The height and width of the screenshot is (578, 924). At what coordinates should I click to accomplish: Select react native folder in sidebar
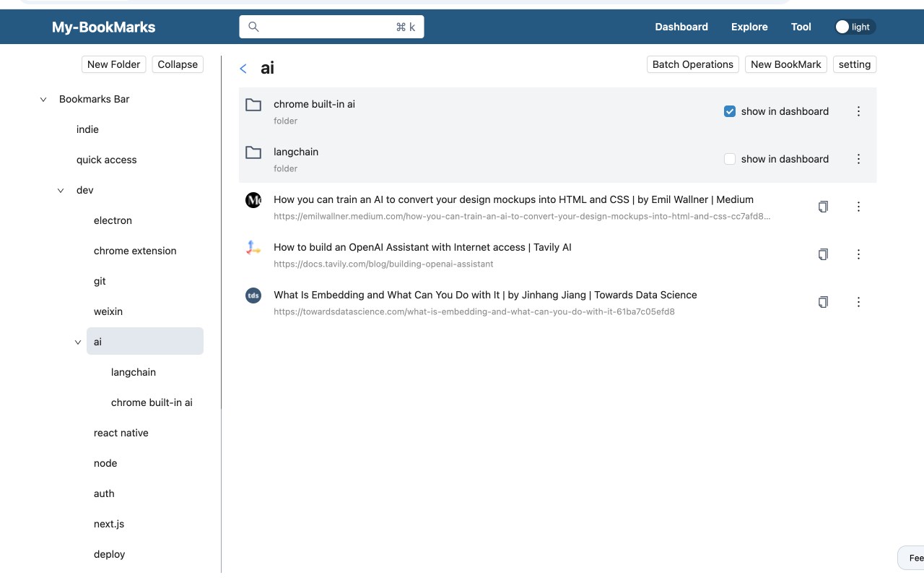point(121,433)
